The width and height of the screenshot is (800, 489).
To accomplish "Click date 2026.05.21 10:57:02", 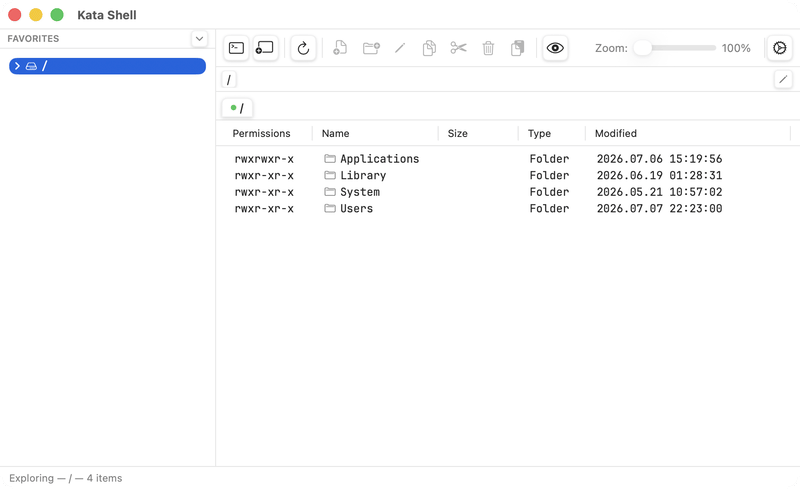I will (x=659, y=192).
